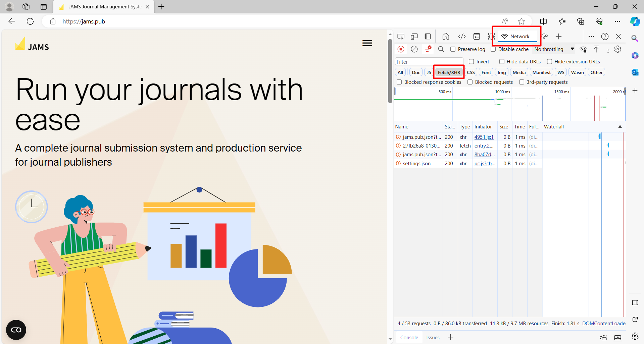Select the Fetch/XHR filter tab
Image resolution: width=644 pixels, height=344 pixels.
(x=449, y=72)
